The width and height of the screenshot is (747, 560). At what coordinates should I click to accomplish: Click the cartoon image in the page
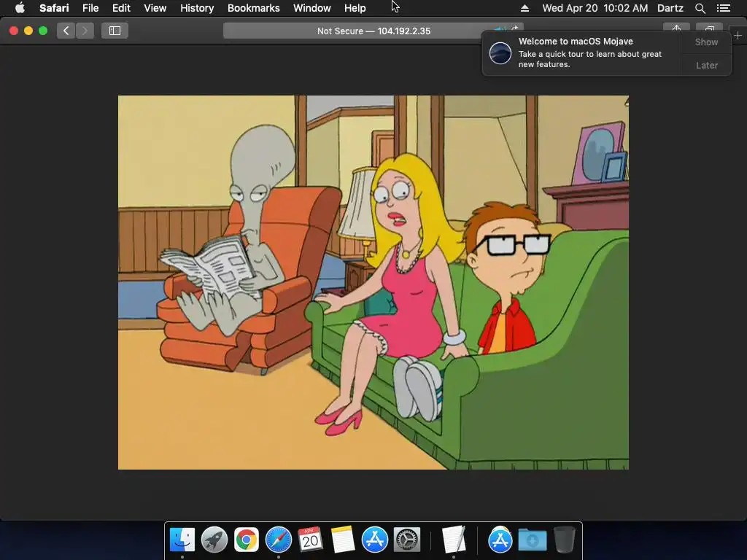373,282
